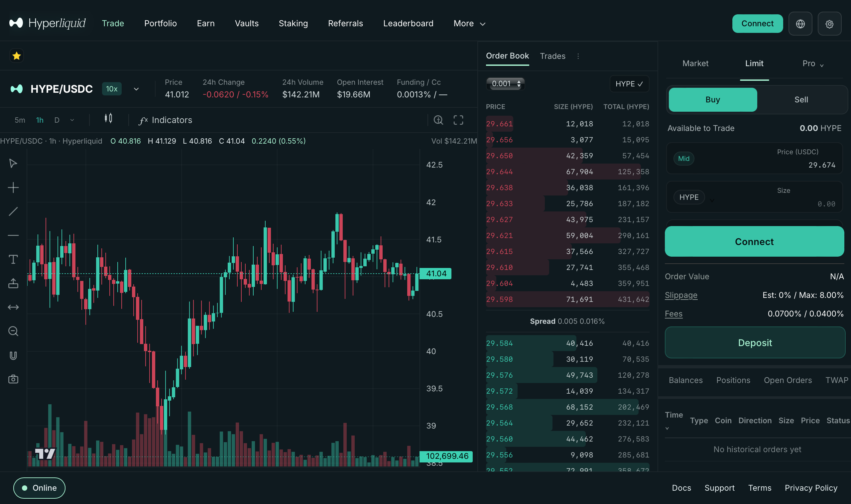851x504 pixels.
Task: Take a chart snapshot with camera icon
Action: click(x=13, y=379)
